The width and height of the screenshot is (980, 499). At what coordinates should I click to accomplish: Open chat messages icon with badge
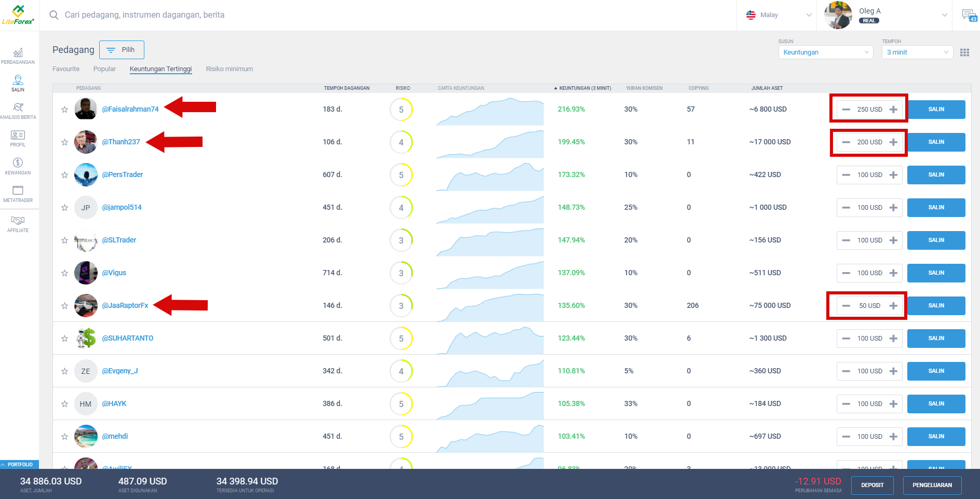(x=969, y=15)
